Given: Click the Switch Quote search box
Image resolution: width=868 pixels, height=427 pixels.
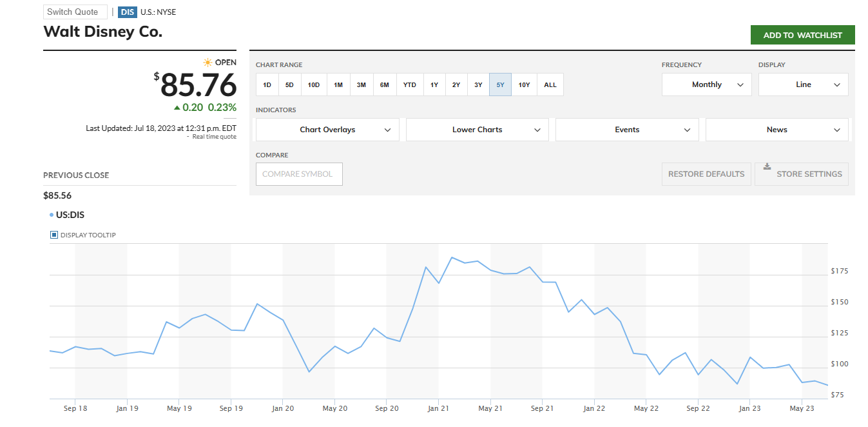Looking at the screenshot, I should pyautogui.click(x=75, y=12).
